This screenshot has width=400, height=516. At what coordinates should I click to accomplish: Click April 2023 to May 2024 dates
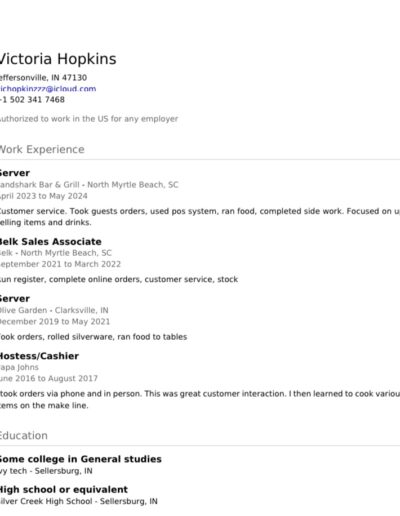tap(44, 196)
